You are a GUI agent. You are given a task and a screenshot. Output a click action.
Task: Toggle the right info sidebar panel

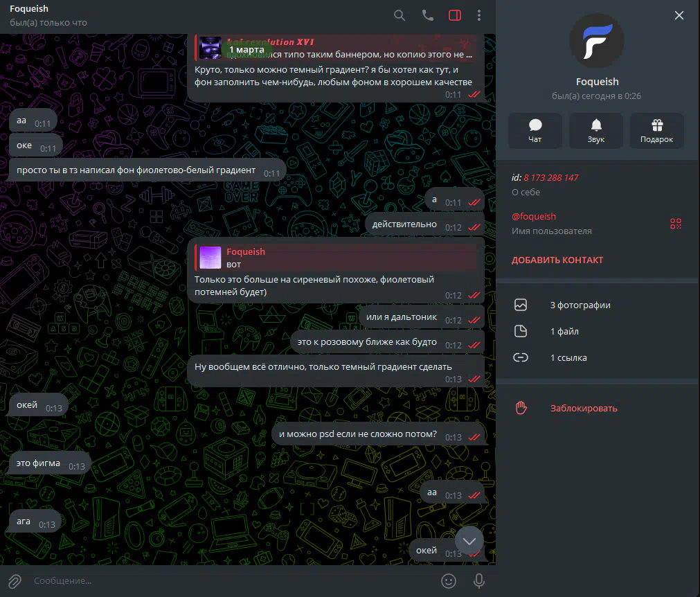click(x=454, y=15)
